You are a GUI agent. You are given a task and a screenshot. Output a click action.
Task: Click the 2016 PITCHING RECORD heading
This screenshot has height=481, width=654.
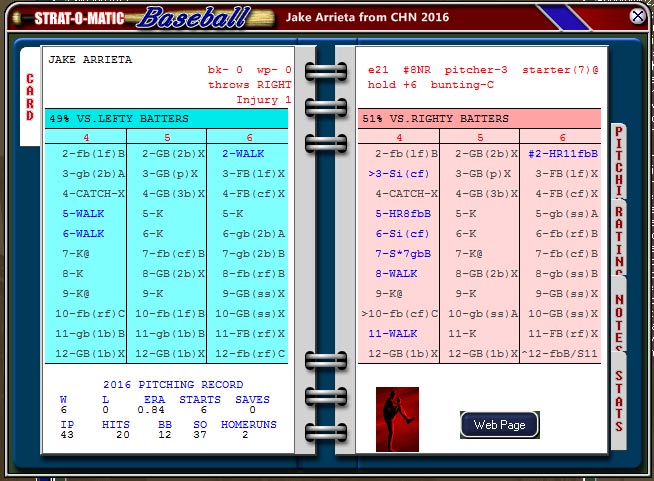tap(172, 385)
